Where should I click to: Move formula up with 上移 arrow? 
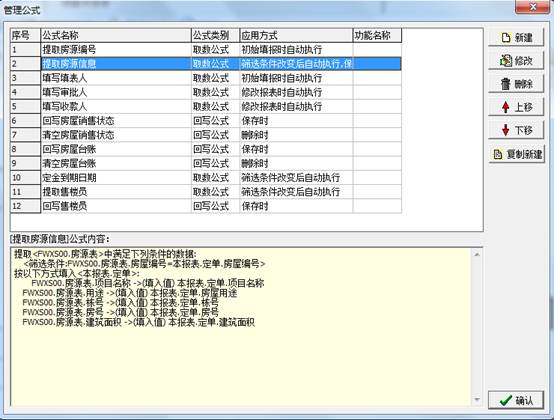click(516, 107)
